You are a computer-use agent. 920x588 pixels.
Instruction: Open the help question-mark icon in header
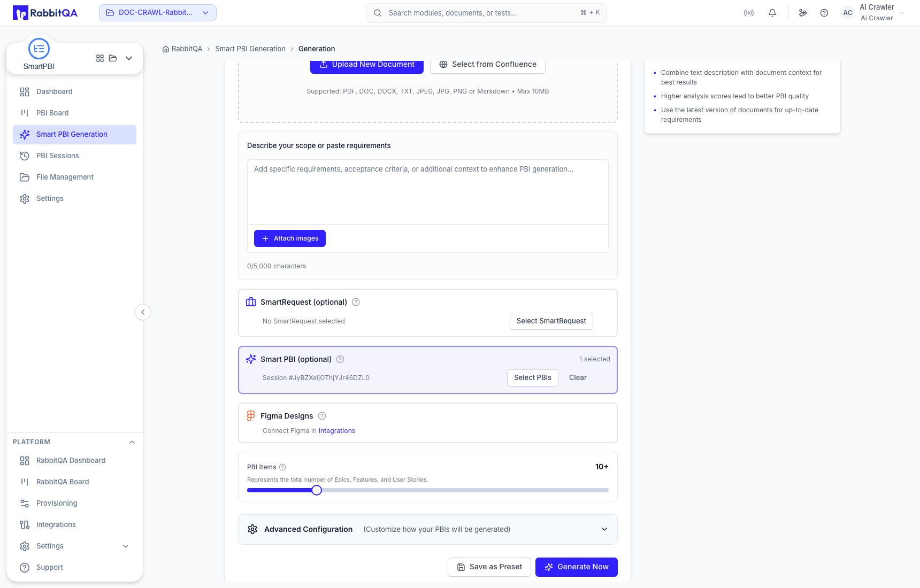pos(824,13)
